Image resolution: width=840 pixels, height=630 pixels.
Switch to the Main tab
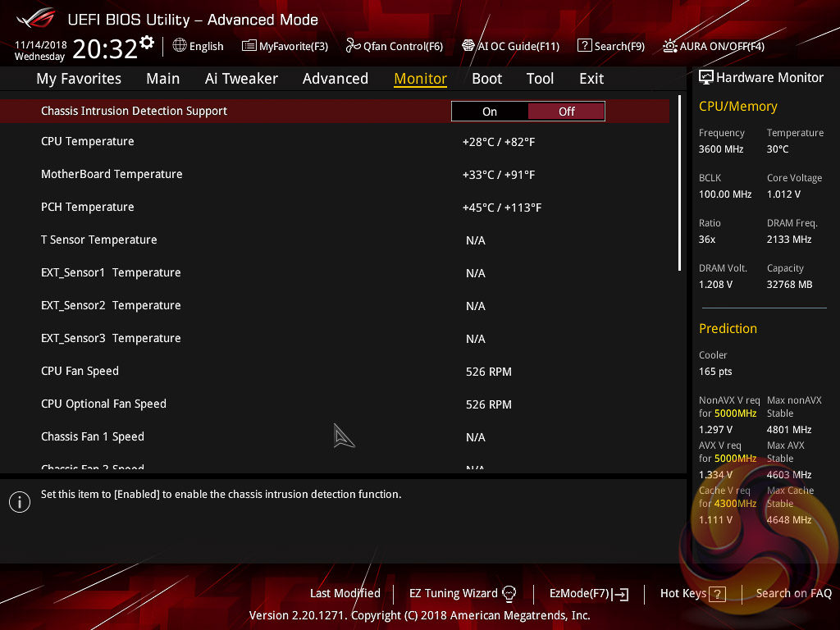click(163, 79)
